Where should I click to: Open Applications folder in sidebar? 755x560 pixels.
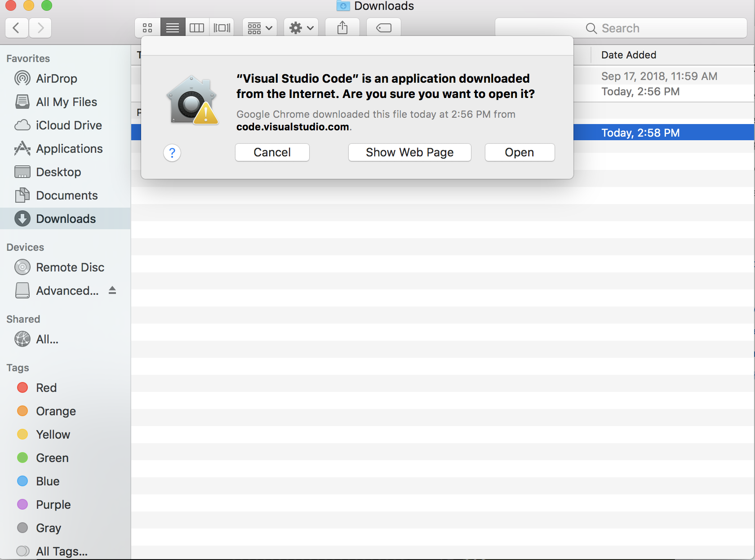coord(65,149)
